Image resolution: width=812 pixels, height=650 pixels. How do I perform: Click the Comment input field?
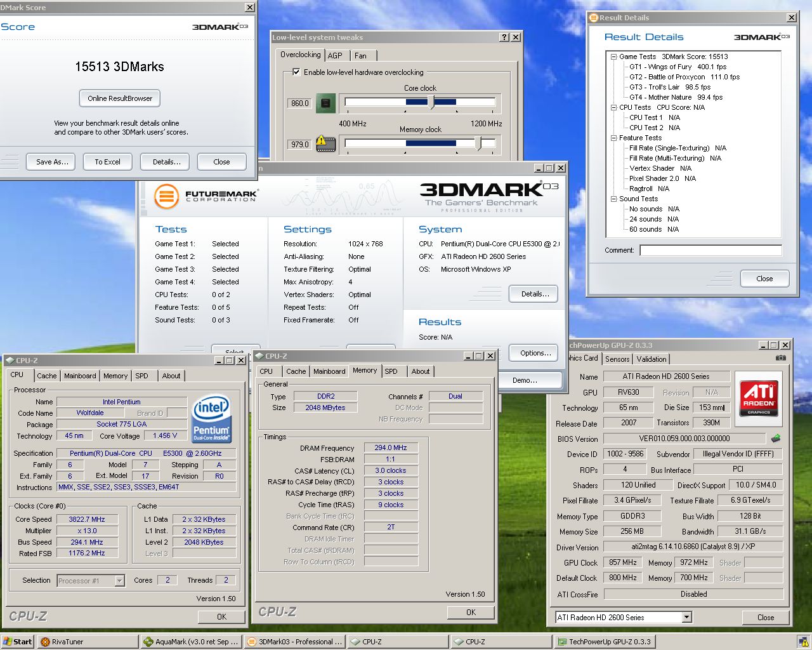point(710,250)
